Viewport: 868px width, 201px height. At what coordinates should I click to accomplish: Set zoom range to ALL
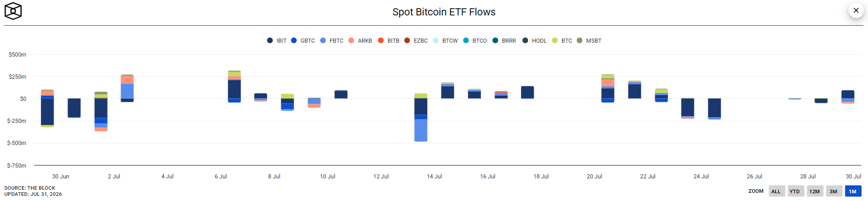[x=776, y=191]
